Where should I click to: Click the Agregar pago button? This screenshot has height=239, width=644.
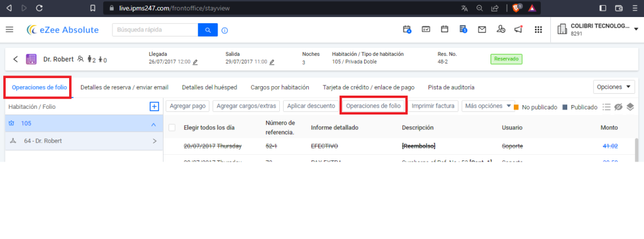click(187, 106)
